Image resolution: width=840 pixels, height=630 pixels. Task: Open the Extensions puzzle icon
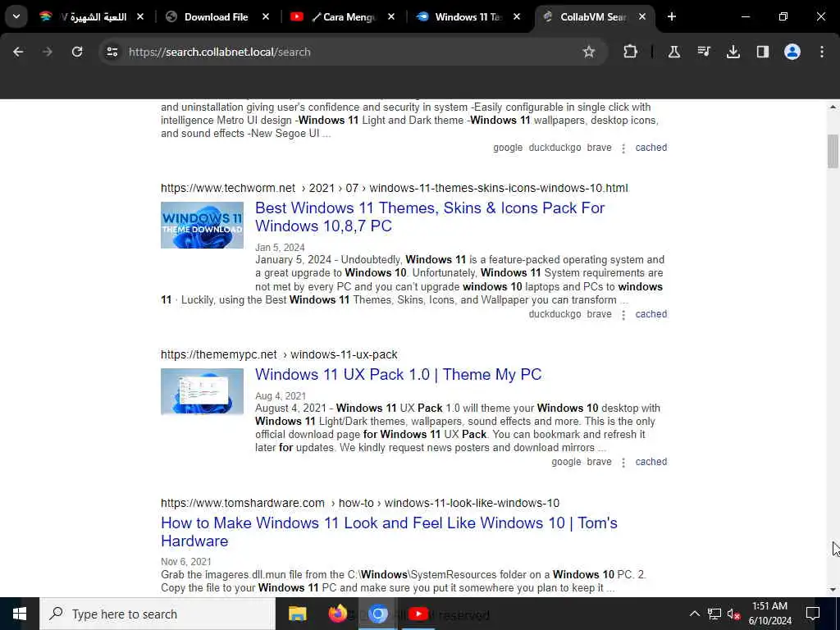click(x=631, y=52)
